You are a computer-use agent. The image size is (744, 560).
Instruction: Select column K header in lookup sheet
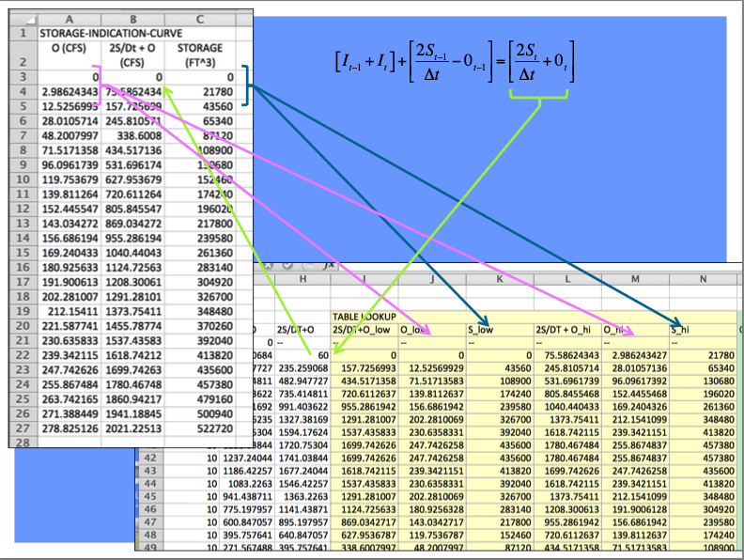tap(500, 279)
